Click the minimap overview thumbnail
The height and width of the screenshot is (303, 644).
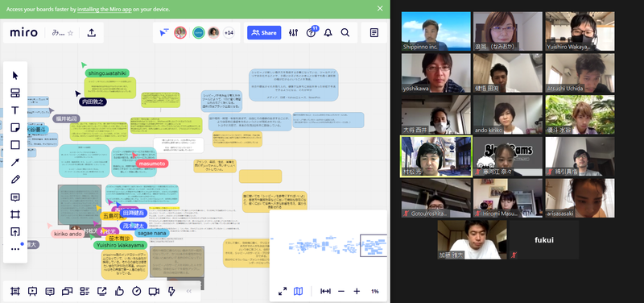(x=328, y=245)
